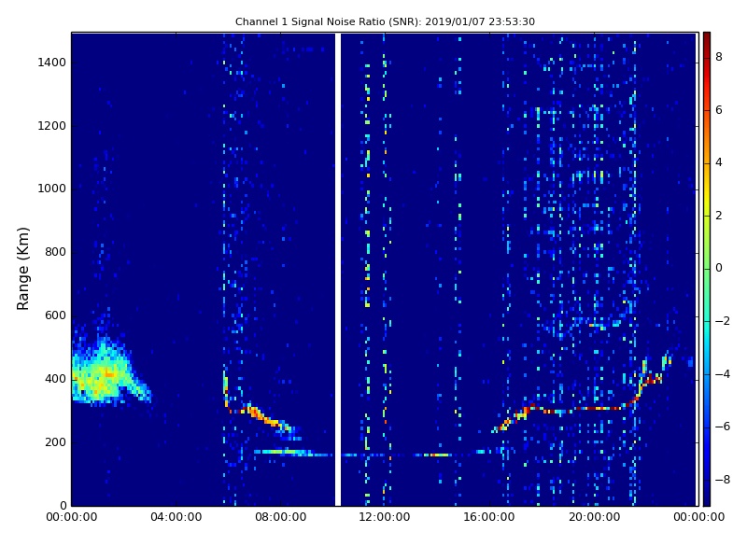Click the 1200 range tick label

point(52,126)
